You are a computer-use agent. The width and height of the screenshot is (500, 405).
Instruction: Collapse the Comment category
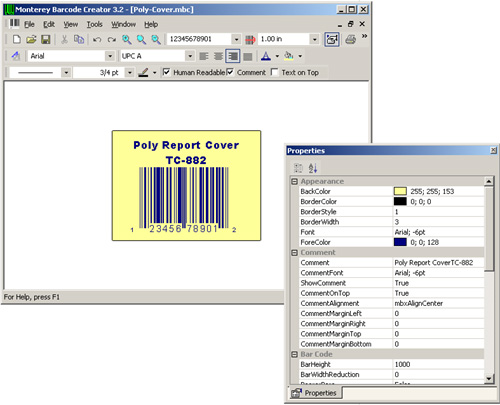[294, 253]
